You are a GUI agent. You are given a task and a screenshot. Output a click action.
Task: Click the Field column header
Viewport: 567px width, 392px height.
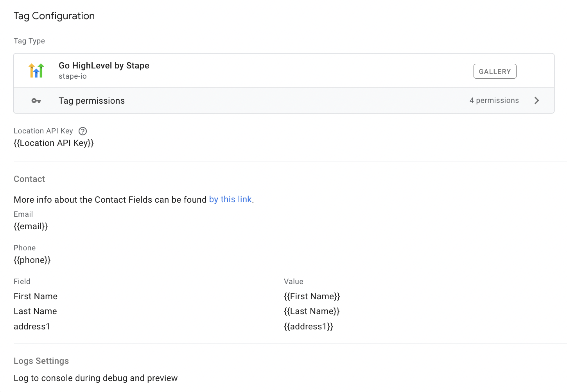point(22,282)
